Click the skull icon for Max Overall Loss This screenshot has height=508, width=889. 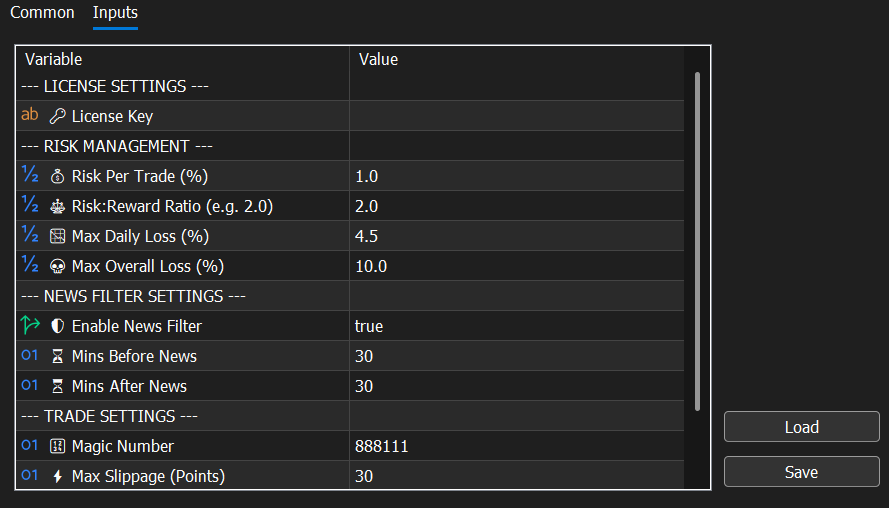coord(57,266)
